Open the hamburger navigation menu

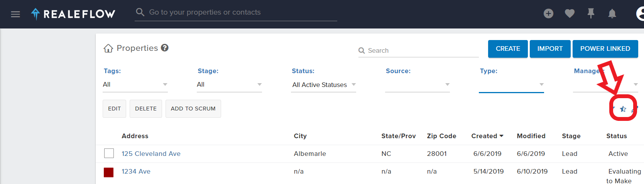tap(15, 14)
